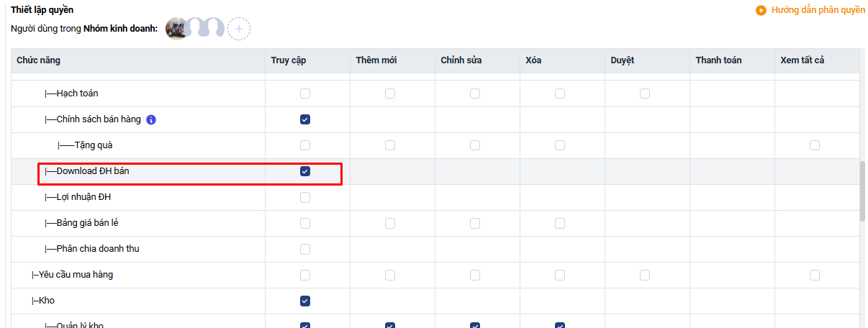Click the play icon beside Hướng dẫn phân quyền
Image resolution: width=868 pixels, height=328 pixels.
[x=761, y=11]
